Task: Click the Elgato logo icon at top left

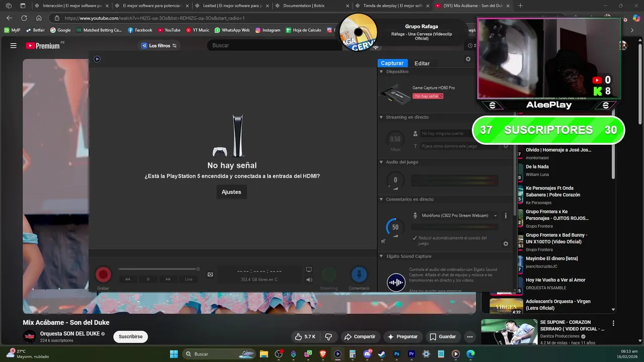Action: [x=97, y=59]
